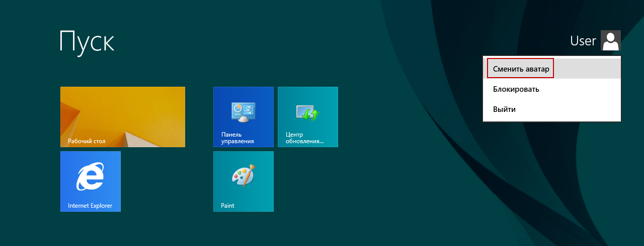Open the Центр обновления tile
Viewport: 644px width, 246px height.
pos(308,117)
